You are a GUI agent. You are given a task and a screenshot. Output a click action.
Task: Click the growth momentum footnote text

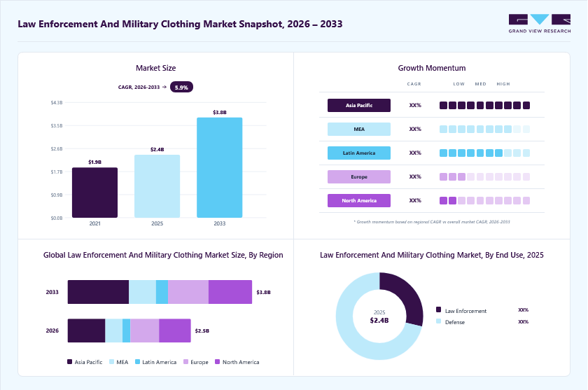tap(432, 222)
